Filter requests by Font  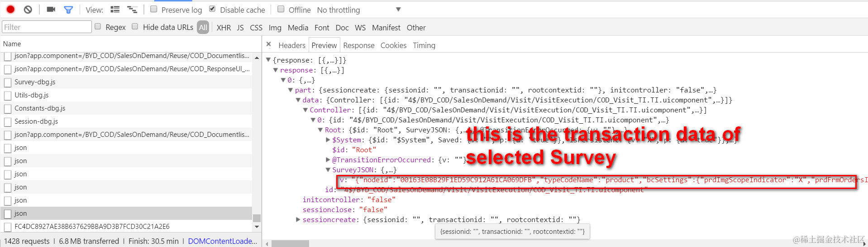[322, 28]
